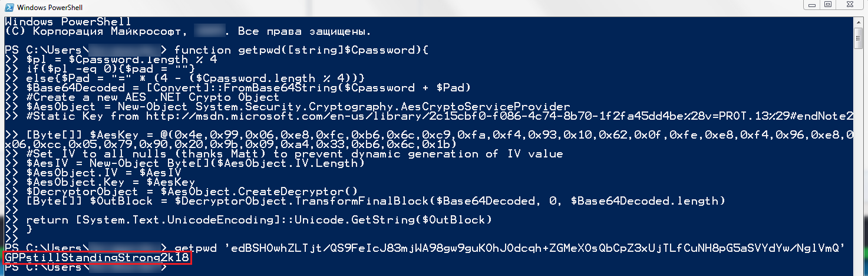Screen dimensions: 868x276
Task: Click the '#Create a new AES' comment line
Action: 153,97
